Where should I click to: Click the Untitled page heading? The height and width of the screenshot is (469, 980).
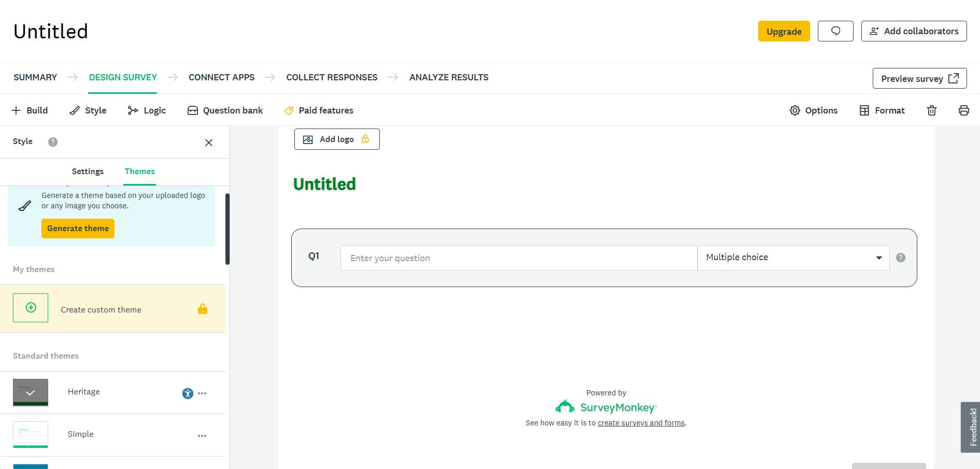point(51,32)
